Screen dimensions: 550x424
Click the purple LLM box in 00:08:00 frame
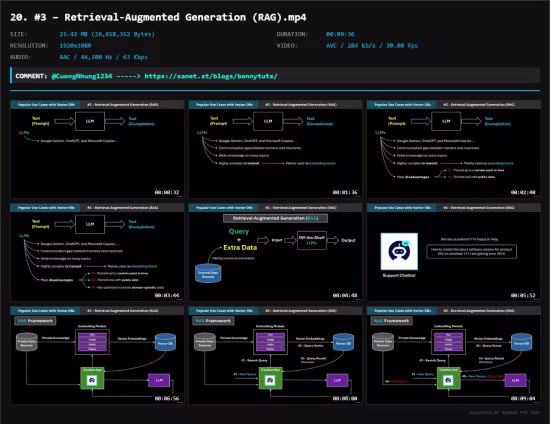coord(337,380)
